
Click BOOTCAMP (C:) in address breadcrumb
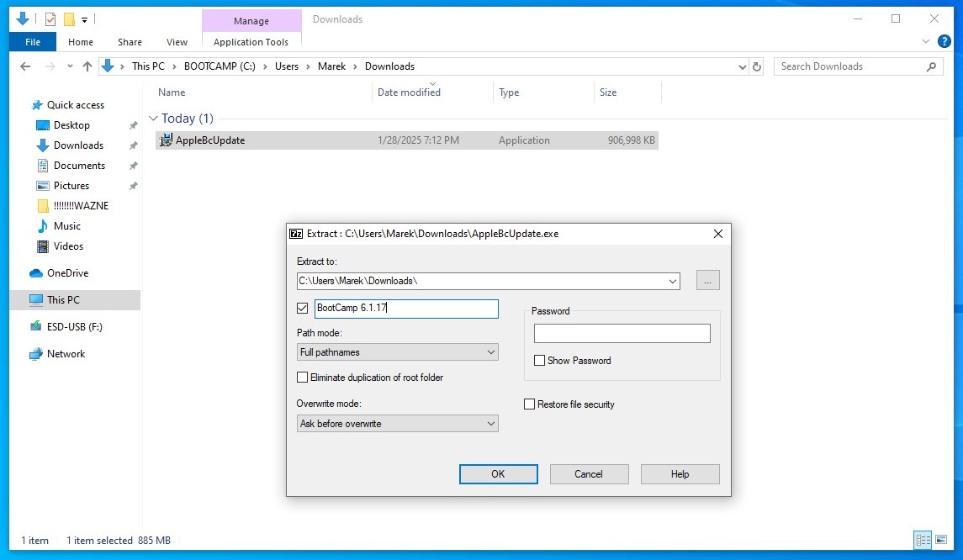coord(220,66)
